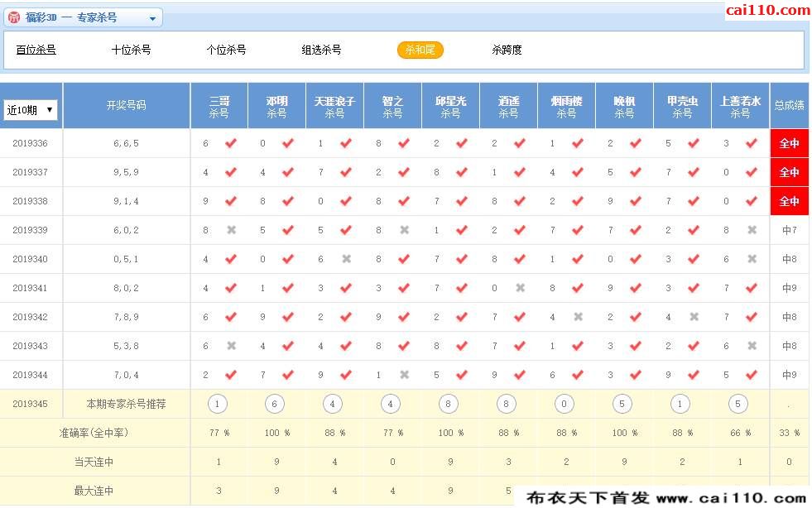Click 准确率(全中率) row label
Viewport: 812px width, 508px height.
94,433
